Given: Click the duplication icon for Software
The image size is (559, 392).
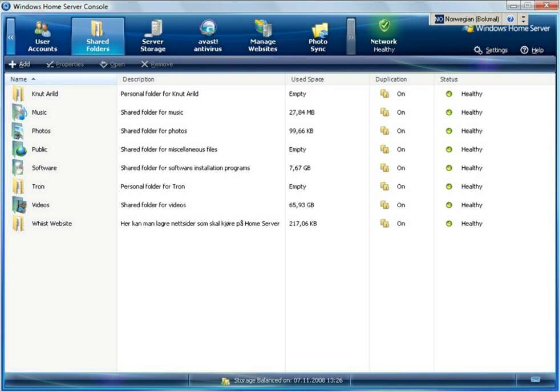Looking at the screenshot, I should point(384,168).
